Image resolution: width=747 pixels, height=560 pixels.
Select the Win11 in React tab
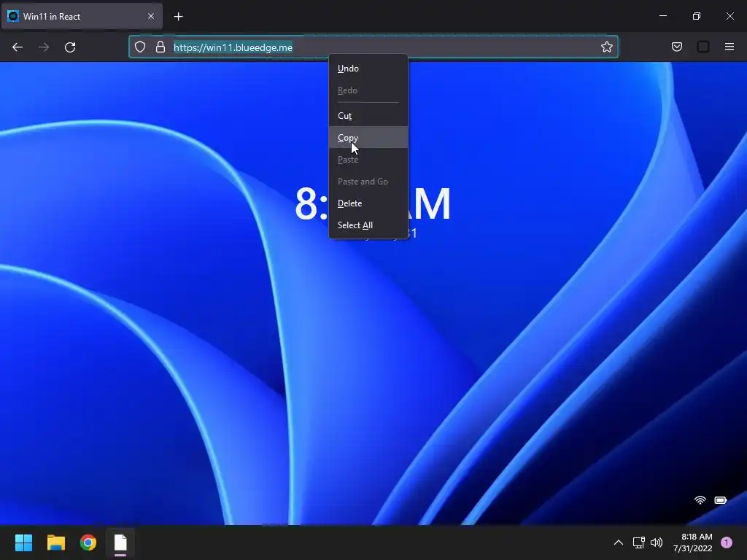coord(82,16)
